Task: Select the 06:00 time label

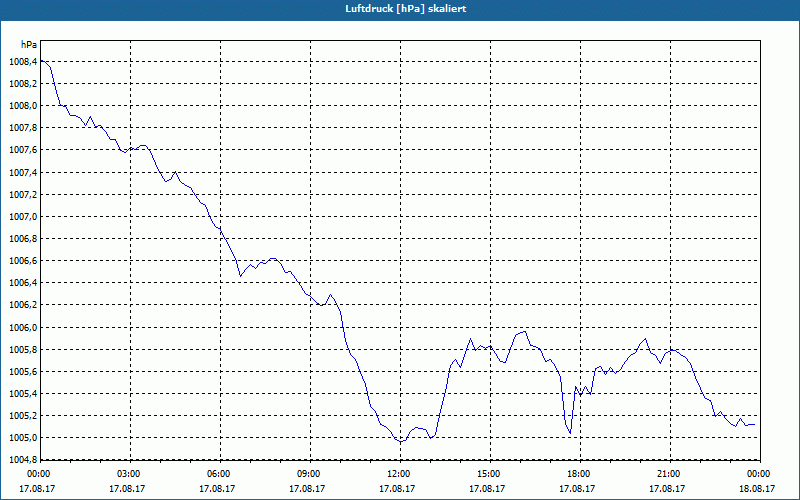Action: coord(220,474)
